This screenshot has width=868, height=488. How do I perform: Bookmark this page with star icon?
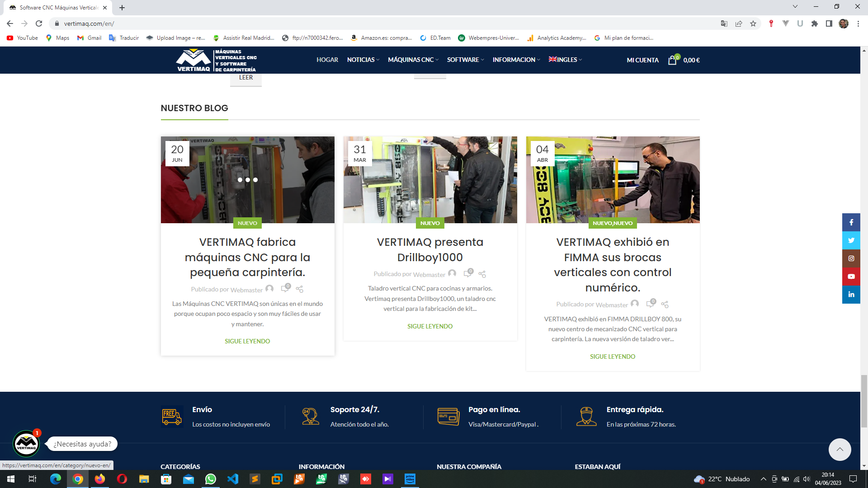pos(753,23)
